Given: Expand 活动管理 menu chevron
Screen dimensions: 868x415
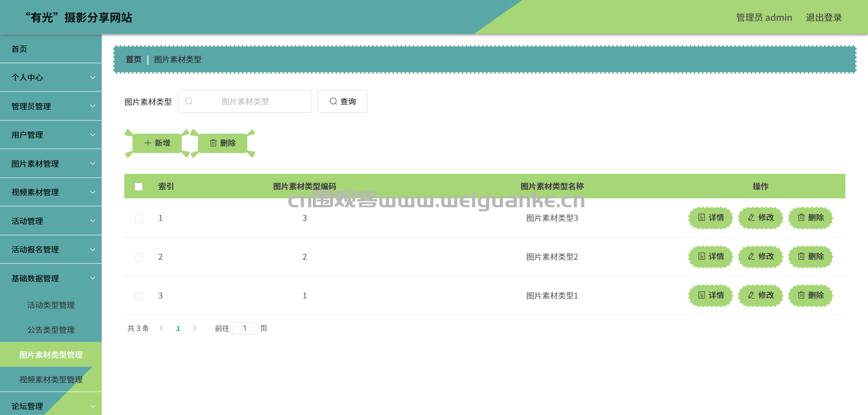Looking at the screenshot, I should pyautogui.click(x=93, y=221).
